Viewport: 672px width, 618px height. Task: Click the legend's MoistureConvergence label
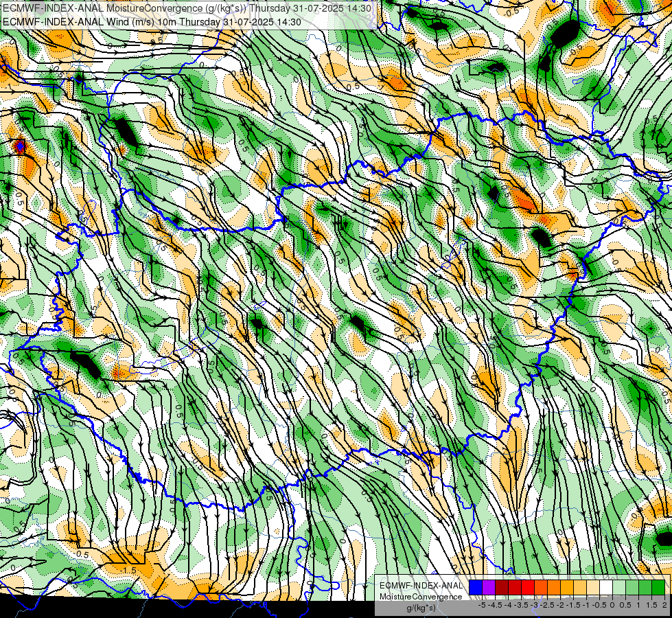click(x=421, y=597)
